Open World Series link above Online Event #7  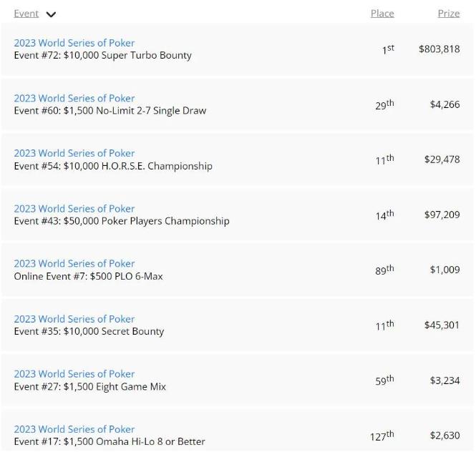pos(74,263)
